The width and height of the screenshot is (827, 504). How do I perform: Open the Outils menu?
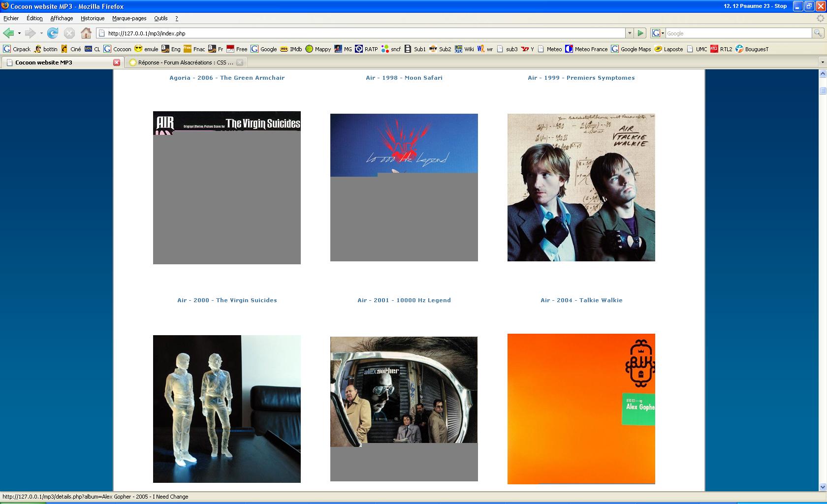click(160, 18)
